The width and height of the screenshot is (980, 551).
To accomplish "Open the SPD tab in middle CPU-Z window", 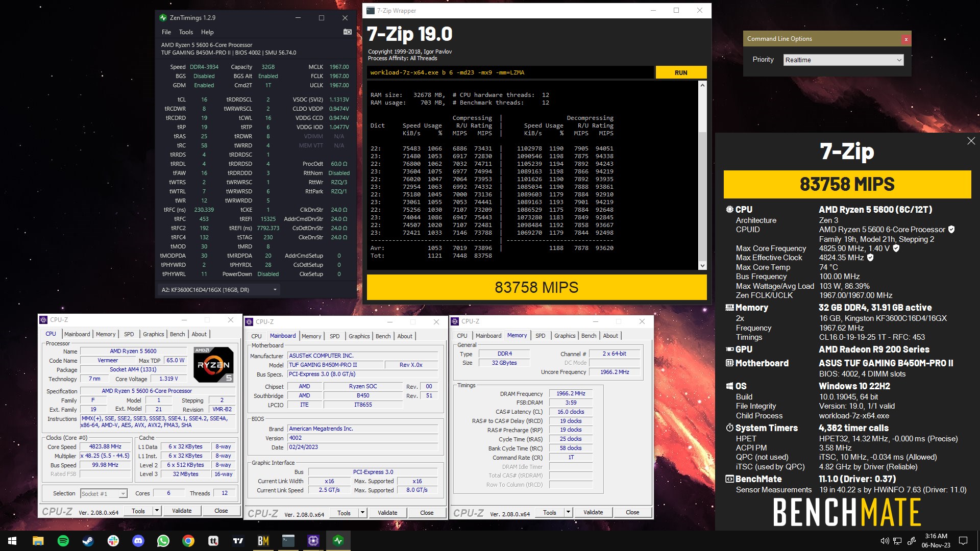I will (335, 336).
